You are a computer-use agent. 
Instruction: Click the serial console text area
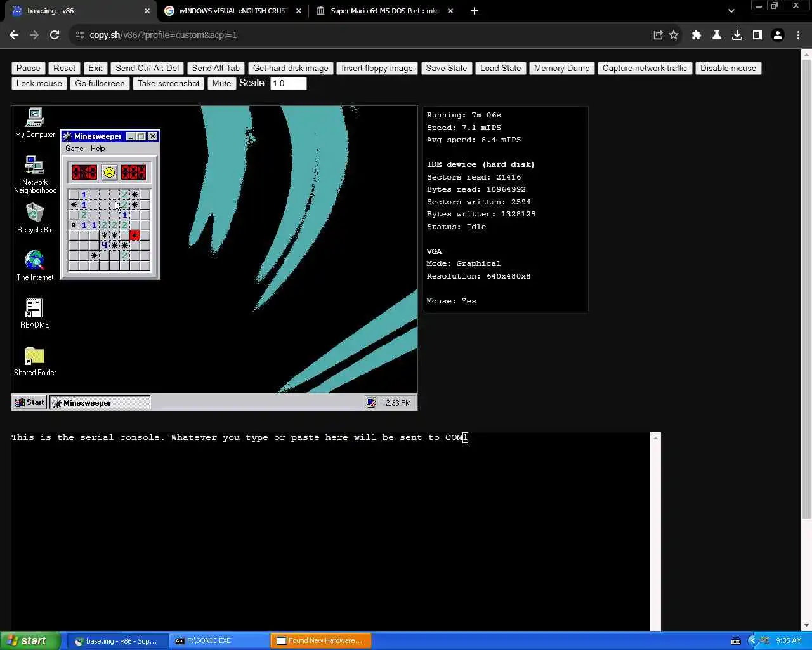pos(331,532)
